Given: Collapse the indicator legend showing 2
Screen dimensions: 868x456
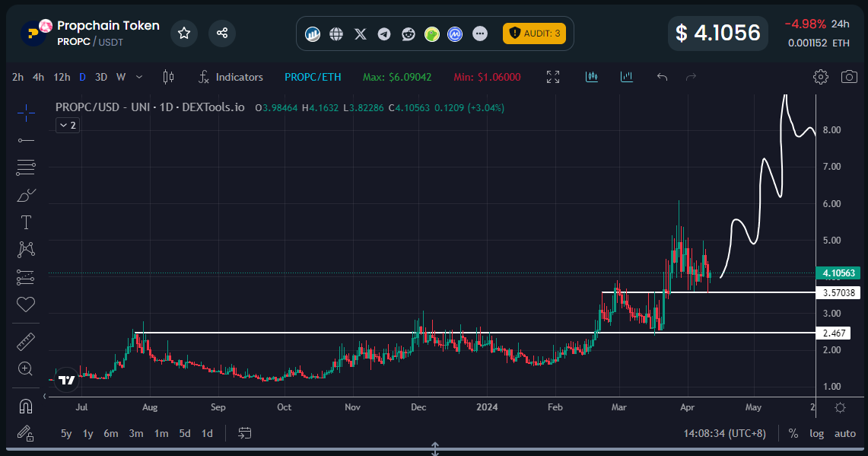Looking at the screenshot, I should 68,125.
